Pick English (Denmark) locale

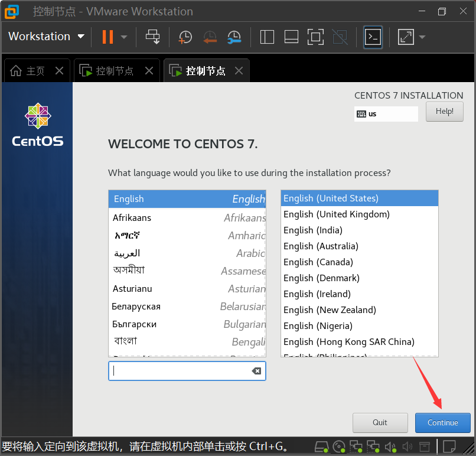[x=360, y=278]
